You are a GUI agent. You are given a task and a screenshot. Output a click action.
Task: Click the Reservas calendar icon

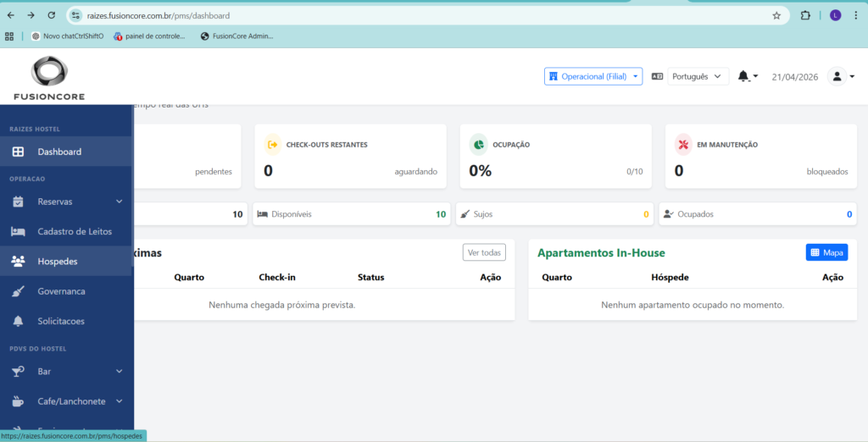click(18, 202)
